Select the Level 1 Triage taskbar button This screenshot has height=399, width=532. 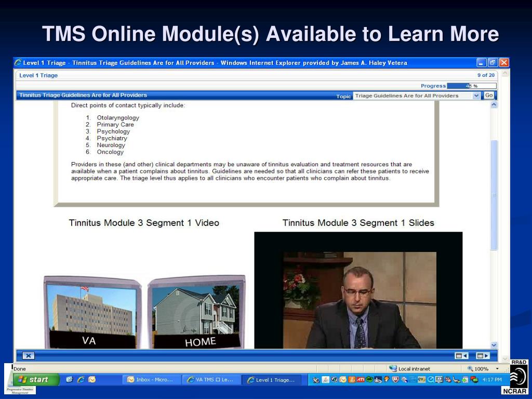(x=272, y=380)
